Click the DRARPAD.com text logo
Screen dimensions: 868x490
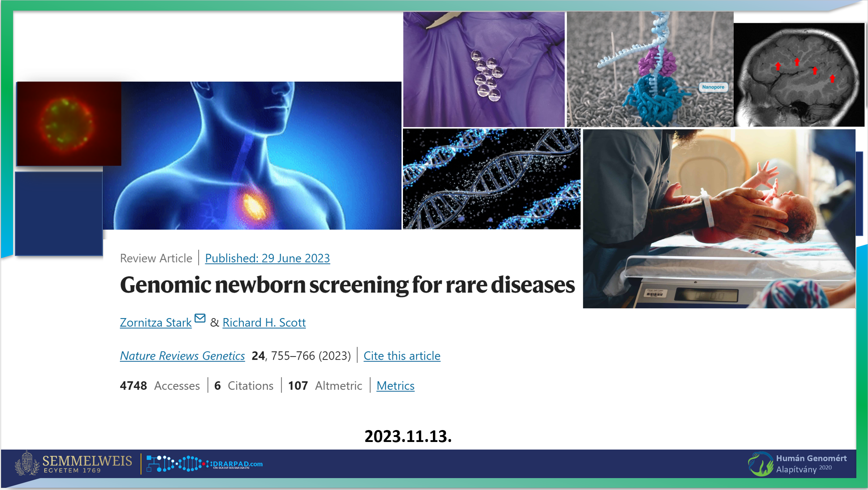(236, 461)
